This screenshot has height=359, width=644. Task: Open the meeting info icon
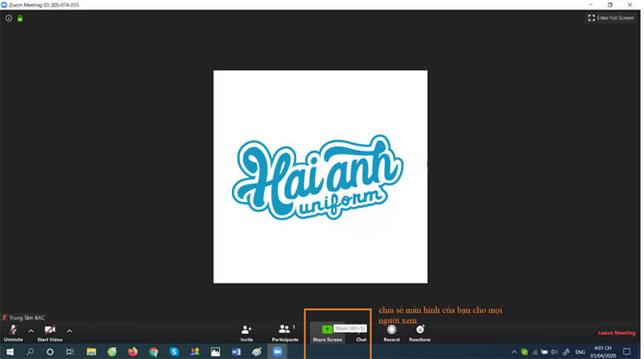[9, 18]
